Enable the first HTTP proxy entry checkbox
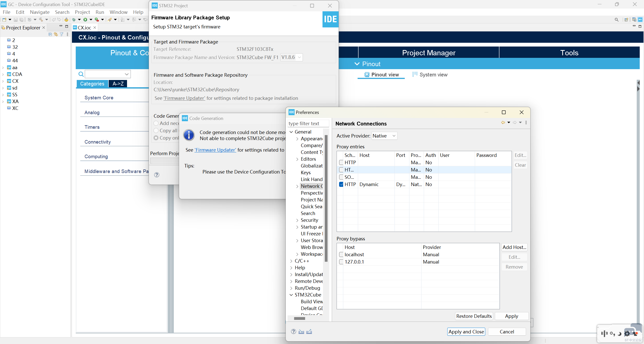The height and width of the screenshot is (344, 644). (341, 162)
